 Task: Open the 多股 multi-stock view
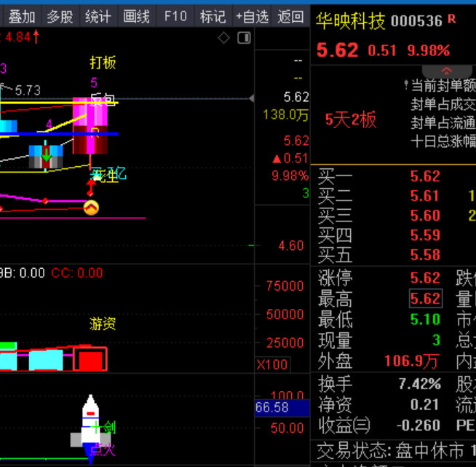click(60, 17)
